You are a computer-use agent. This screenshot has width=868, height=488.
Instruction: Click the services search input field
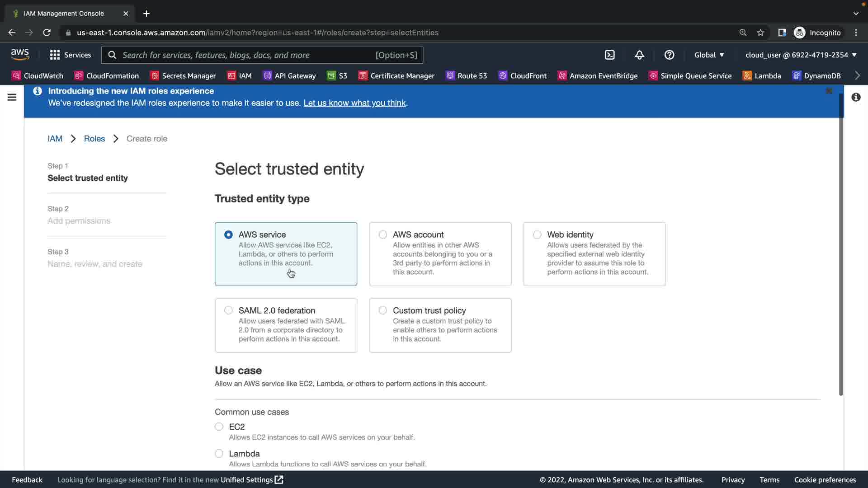click(246, 55)
